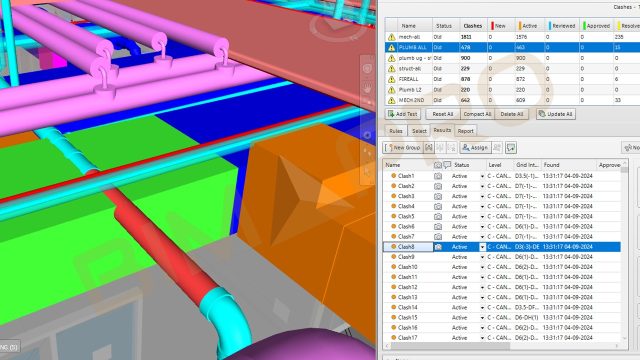The image size is (640, 360).
Task: Click the orange status dot of Clash12
Action: (x=393, y=287)
